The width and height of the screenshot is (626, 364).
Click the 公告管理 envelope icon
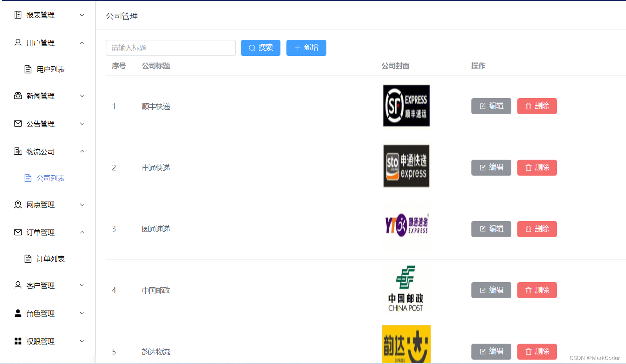(18, 124)
